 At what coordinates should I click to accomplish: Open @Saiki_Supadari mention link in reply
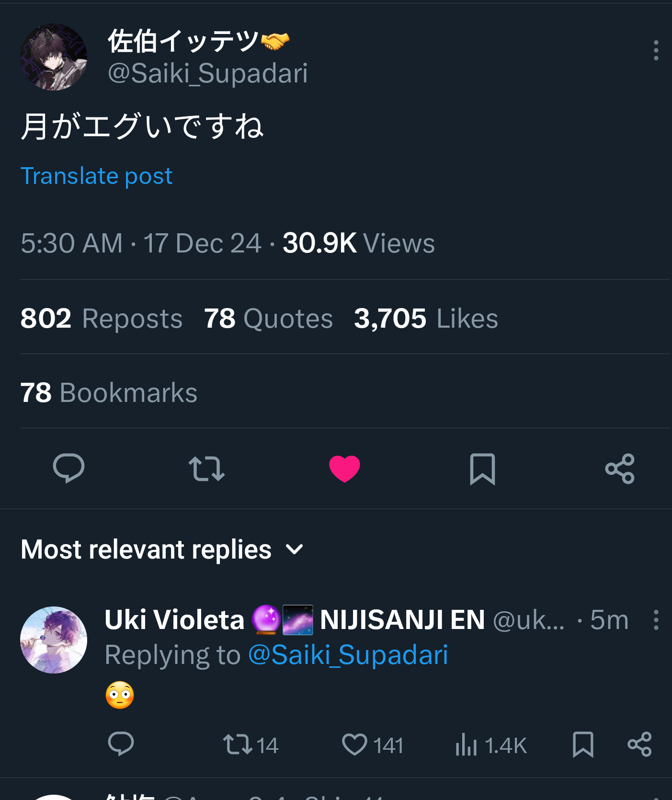pos(348,655)
